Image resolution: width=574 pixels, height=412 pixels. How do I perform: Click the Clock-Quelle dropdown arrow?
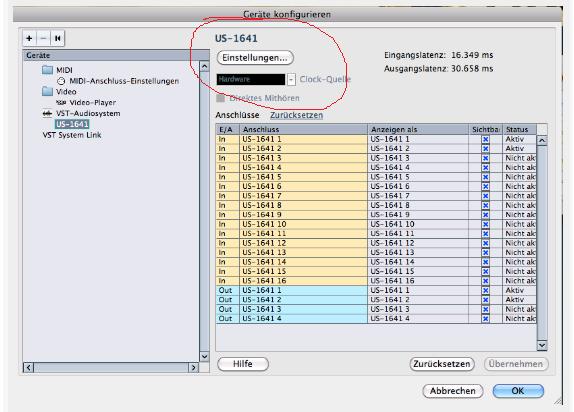pos(291,79)
